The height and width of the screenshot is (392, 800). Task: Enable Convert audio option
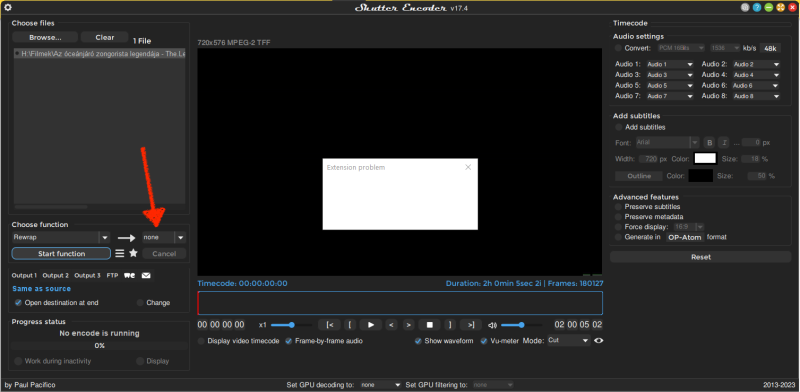point(618,48)
